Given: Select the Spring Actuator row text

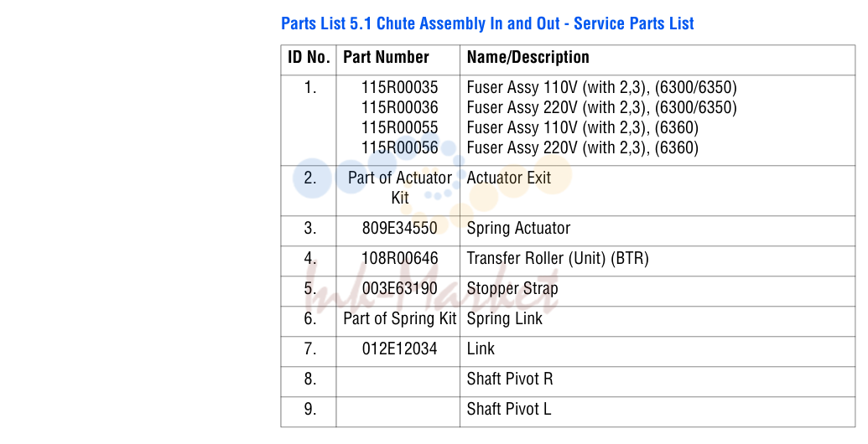Looking at the screenshot, I should pos(518,229).
